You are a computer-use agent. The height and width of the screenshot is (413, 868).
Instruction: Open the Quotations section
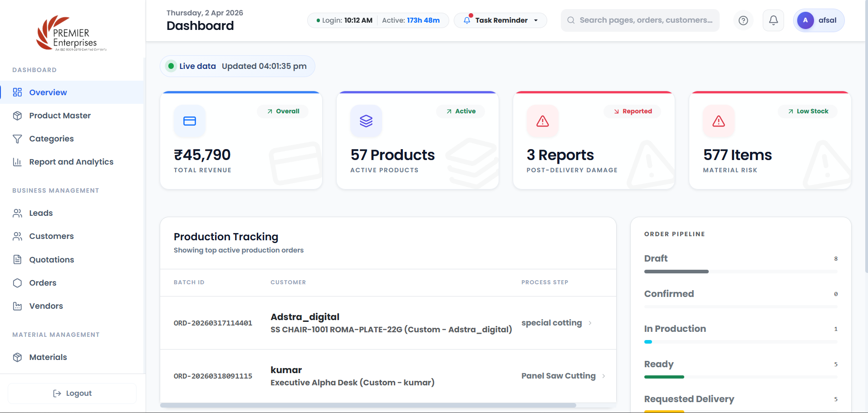(51, 260)
